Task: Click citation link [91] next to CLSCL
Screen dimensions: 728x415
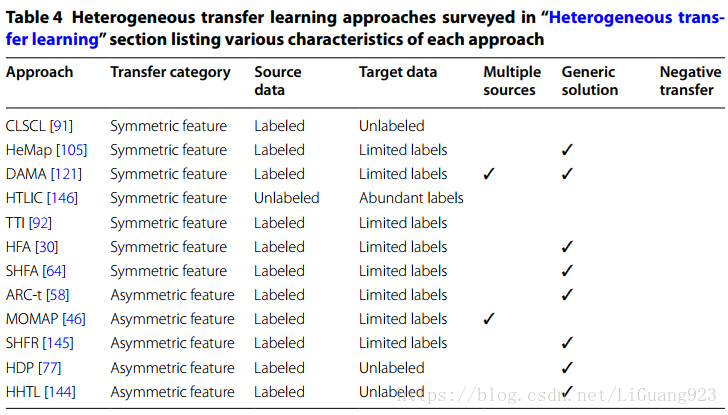Action: tap(61, 126)
